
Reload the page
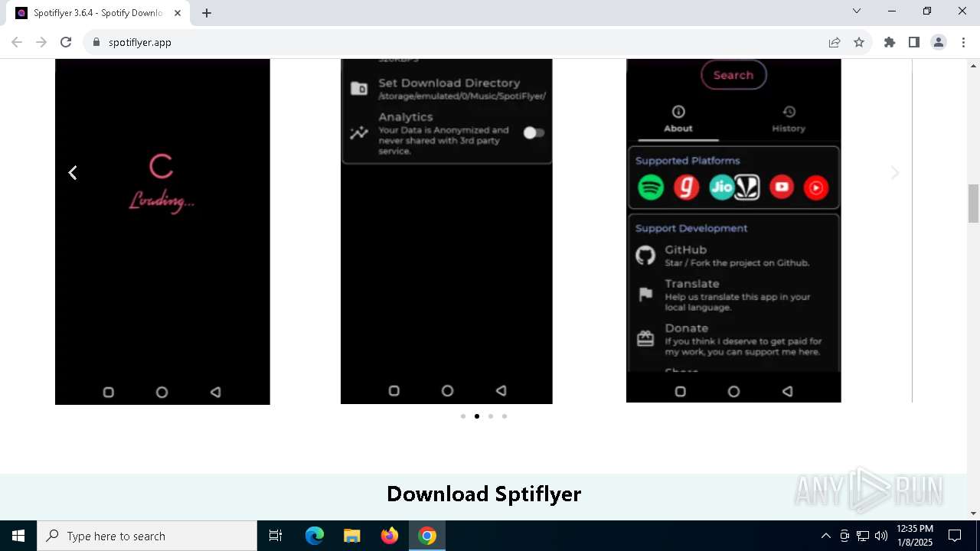66,42
